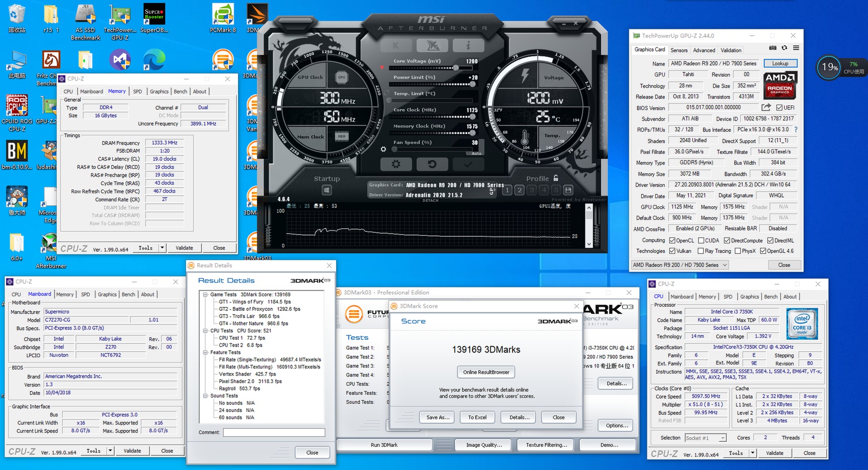868x470 pixels.
Task: Toggle OpenCL checkbox in GPU-Z
Action: (672, 240)
